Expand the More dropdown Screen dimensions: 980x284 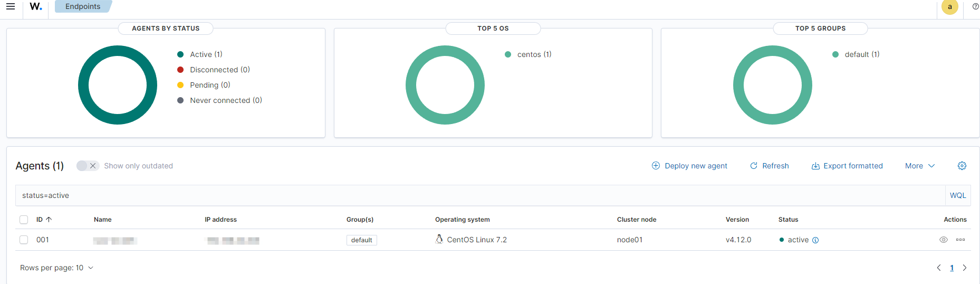(920, 166)
